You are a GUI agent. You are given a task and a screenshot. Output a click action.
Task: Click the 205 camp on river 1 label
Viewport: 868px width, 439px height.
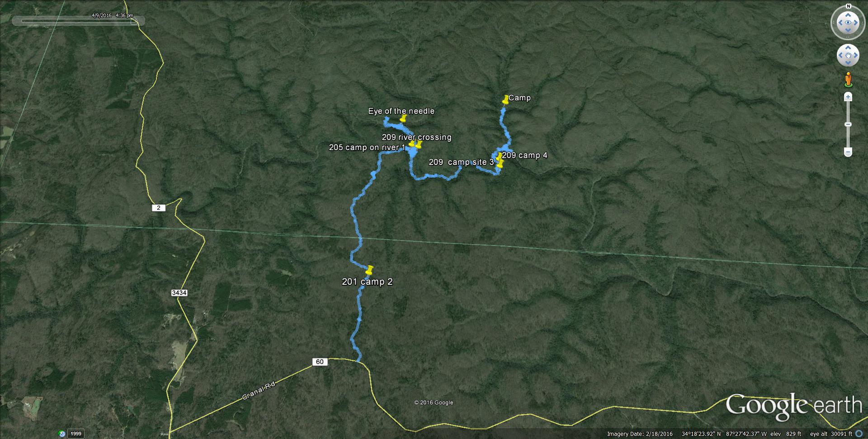[367, 147]
